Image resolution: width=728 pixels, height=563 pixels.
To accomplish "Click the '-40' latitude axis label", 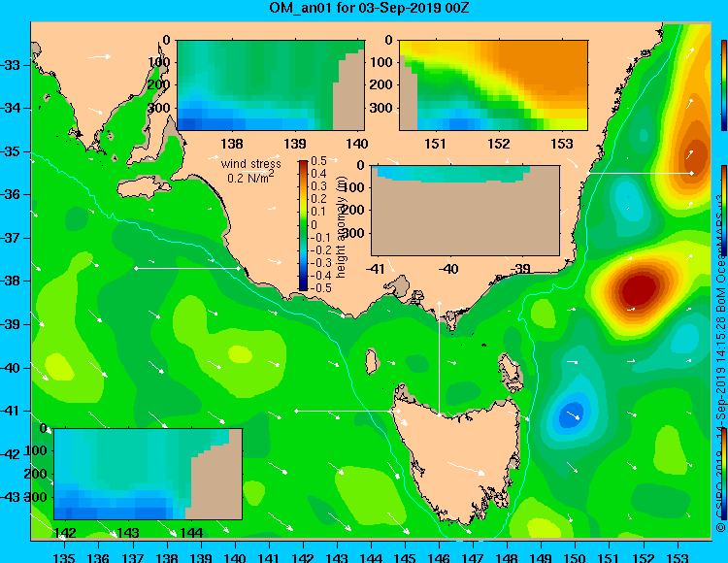I will click(x=11, y=368).
